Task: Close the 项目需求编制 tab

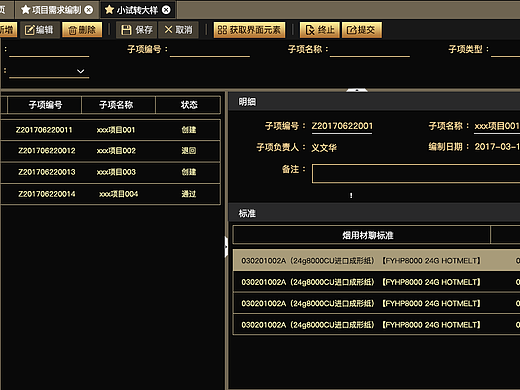Action: click(89, 10)
